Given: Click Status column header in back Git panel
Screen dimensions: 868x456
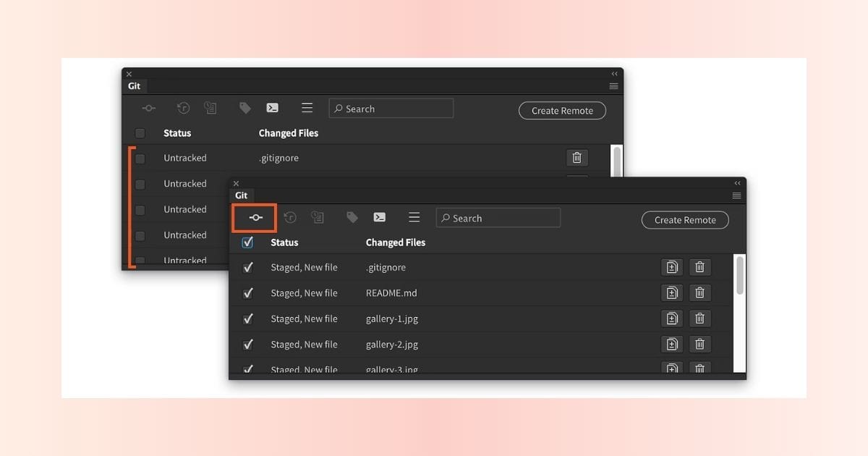Looking at the screenshot, I should pyautogui.click(x=177, y=133).
